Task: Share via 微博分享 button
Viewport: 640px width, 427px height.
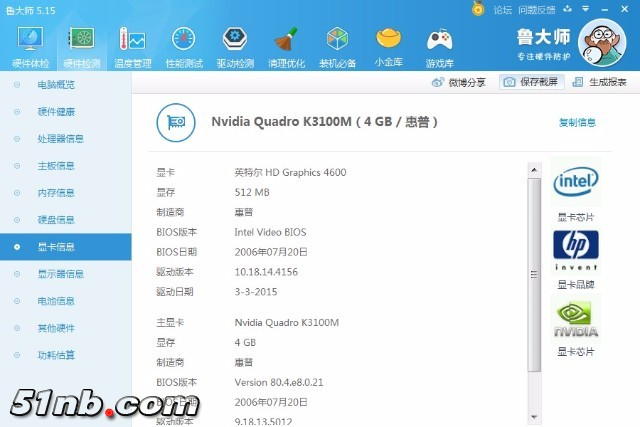Action: [459, 82]
